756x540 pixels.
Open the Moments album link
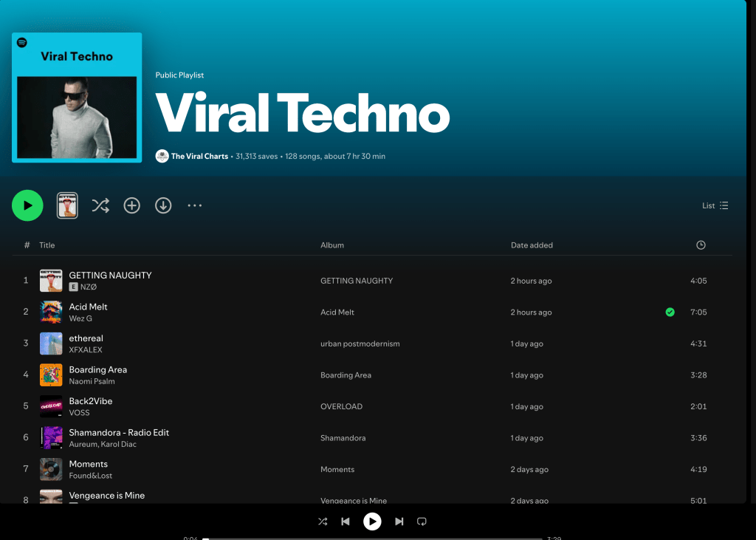tap(337, 469)
